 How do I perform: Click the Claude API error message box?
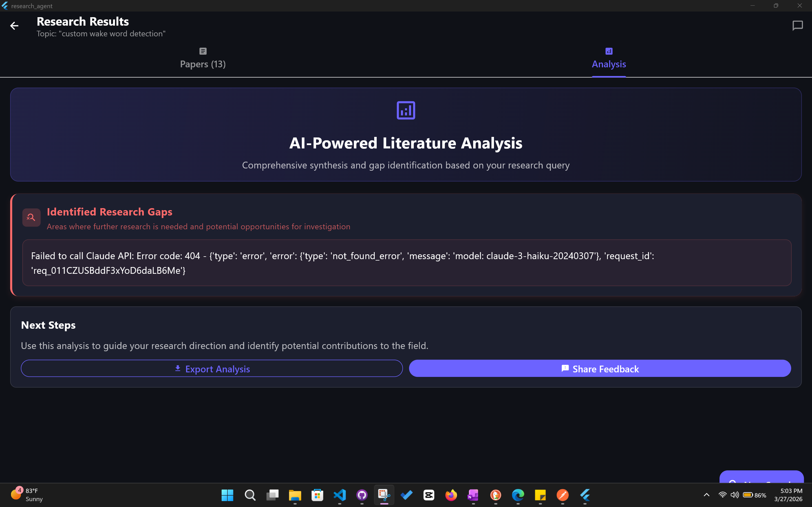(406, 263)
